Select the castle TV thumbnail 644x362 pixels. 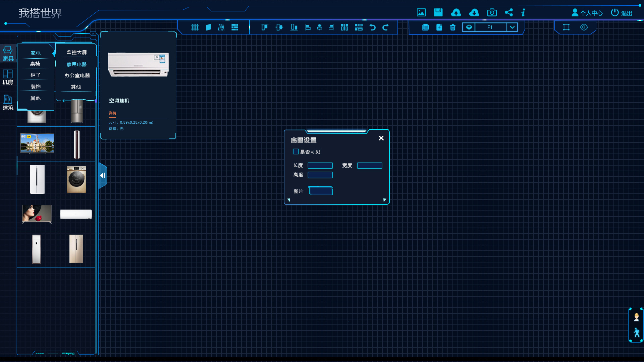37,143
